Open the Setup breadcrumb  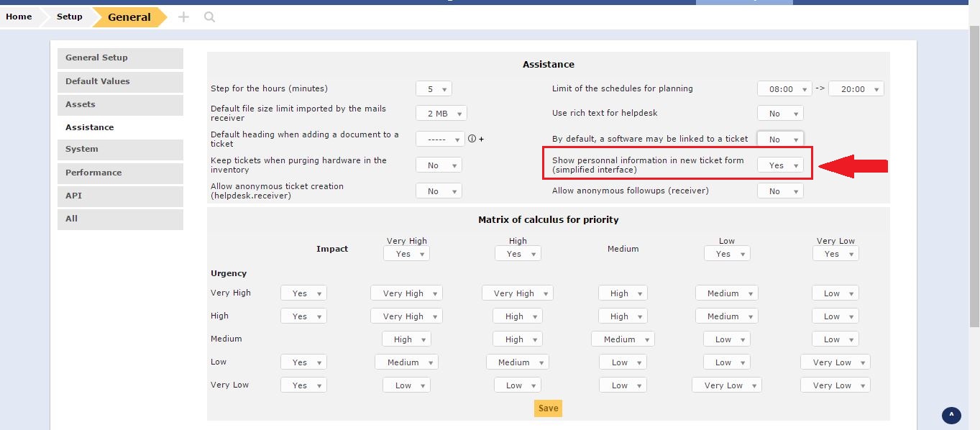coord(70,17)
